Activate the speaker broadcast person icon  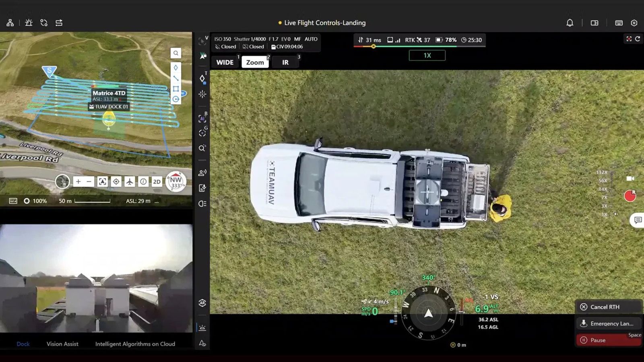coord(202,173)
